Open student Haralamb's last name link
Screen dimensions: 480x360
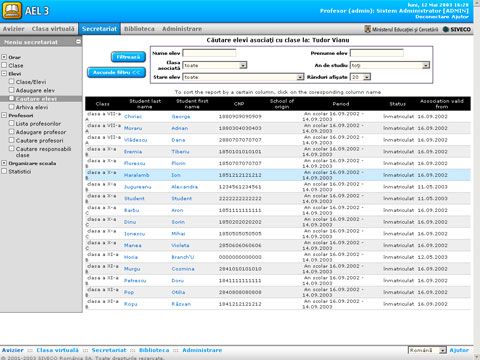136,175
